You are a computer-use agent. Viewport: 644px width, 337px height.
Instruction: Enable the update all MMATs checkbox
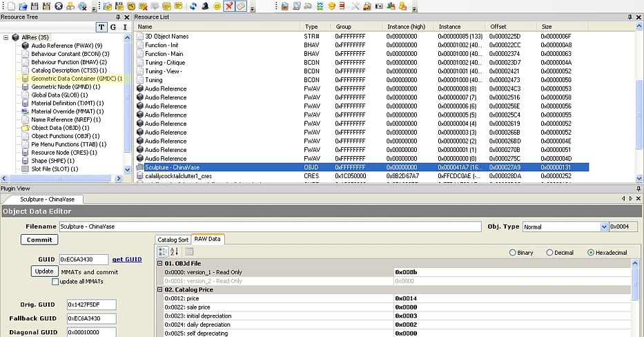click(56, 281)
